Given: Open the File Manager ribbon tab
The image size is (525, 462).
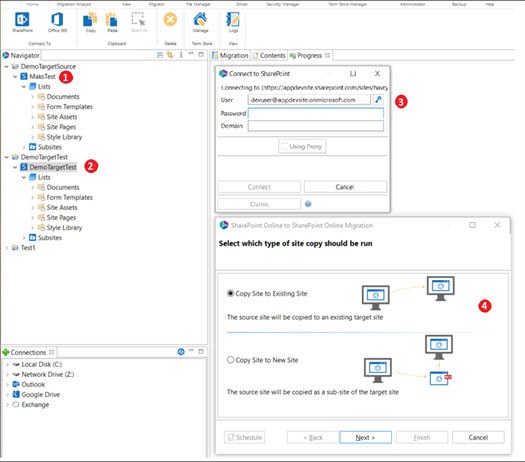Looking at the screenshot, I should 198,4.
